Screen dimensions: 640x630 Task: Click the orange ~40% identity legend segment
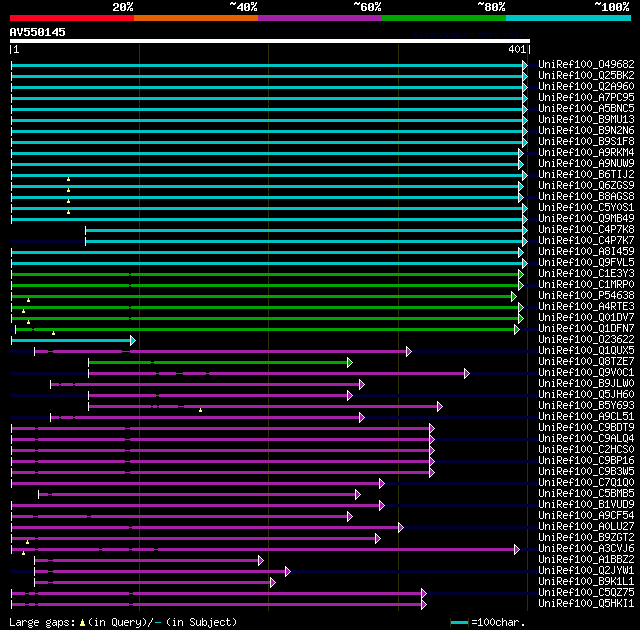click(x=196, y=18)
